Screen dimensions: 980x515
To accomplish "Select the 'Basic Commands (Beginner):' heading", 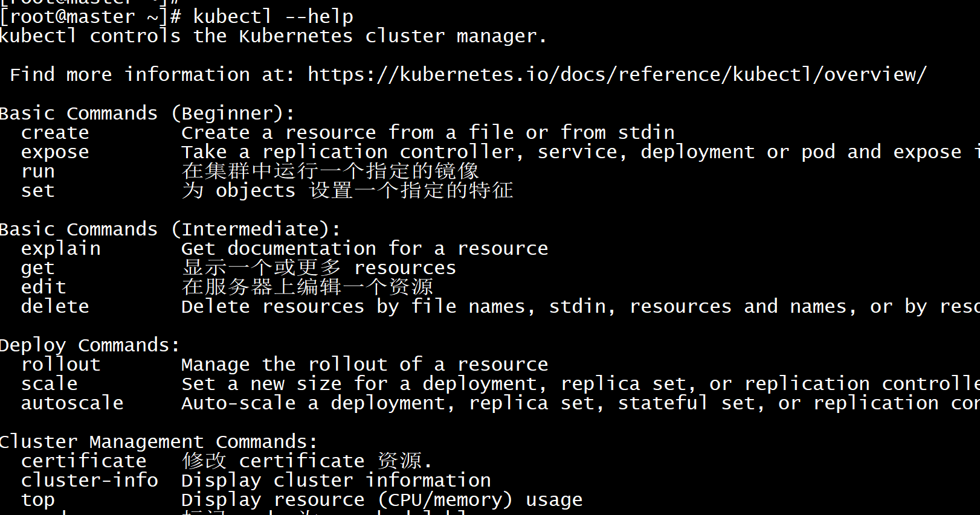I will (147, 113).
